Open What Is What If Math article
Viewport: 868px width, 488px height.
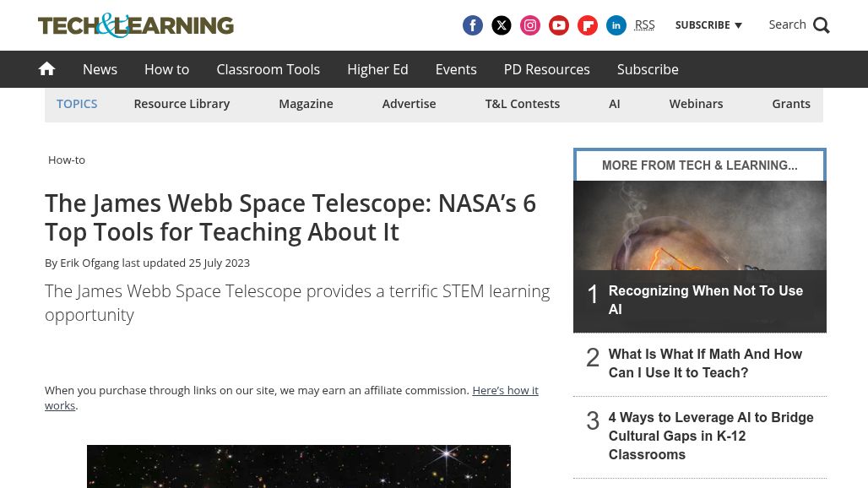(x=705, y=364)
